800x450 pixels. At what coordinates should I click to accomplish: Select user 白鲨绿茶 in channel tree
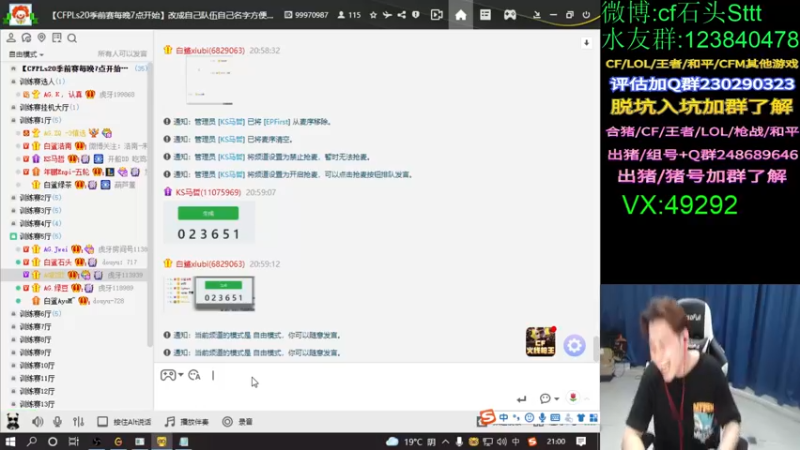pyautogui.click(x=57, y=185)
